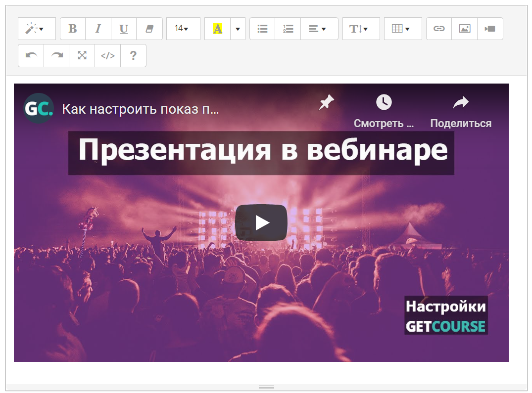Open the font size 14 dropdown
Viewport: 532px width, 393px height.
point(183,29)
